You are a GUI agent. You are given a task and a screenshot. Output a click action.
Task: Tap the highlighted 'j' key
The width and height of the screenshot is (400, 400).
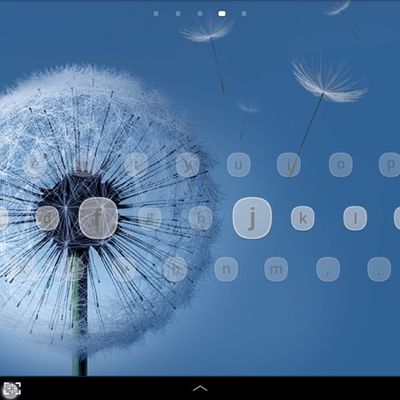point(252,218)
